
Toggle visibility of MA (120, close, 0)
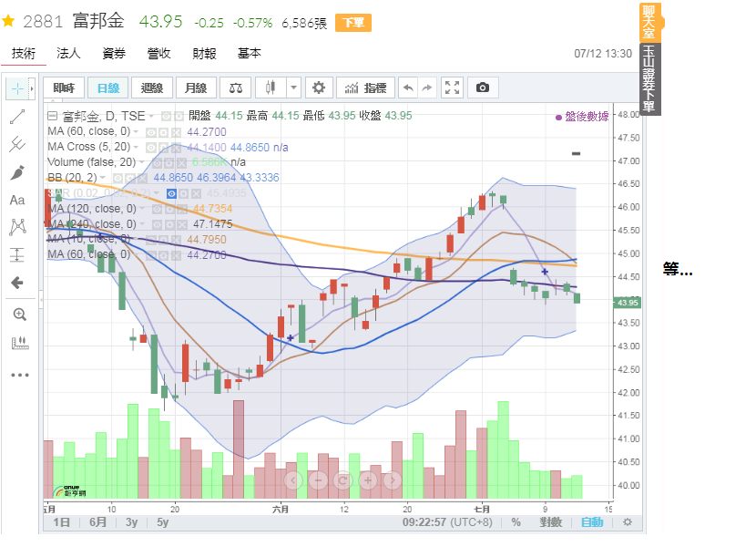(158, 210)
